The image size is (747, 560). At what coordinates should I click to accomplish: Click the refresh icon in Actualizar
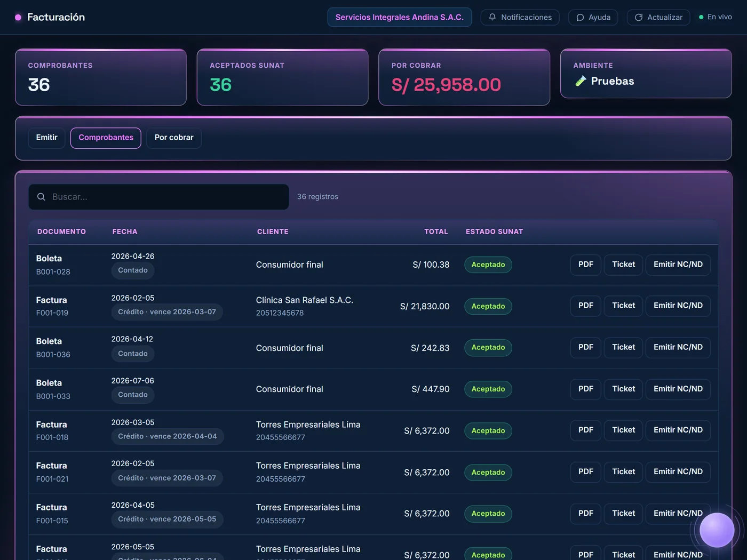click(639, 17)
